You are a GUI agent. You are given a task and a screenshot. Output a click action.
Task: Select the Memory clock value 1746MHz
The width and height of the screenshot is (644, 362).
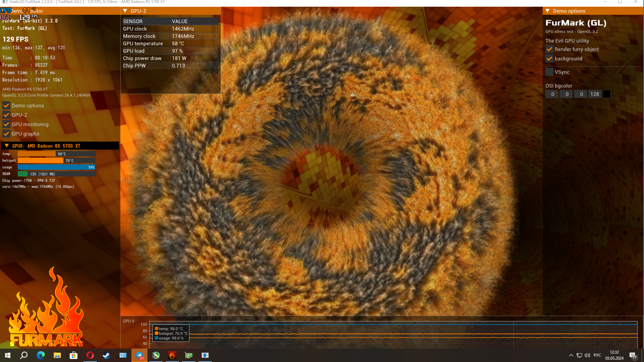pos(183,36)
